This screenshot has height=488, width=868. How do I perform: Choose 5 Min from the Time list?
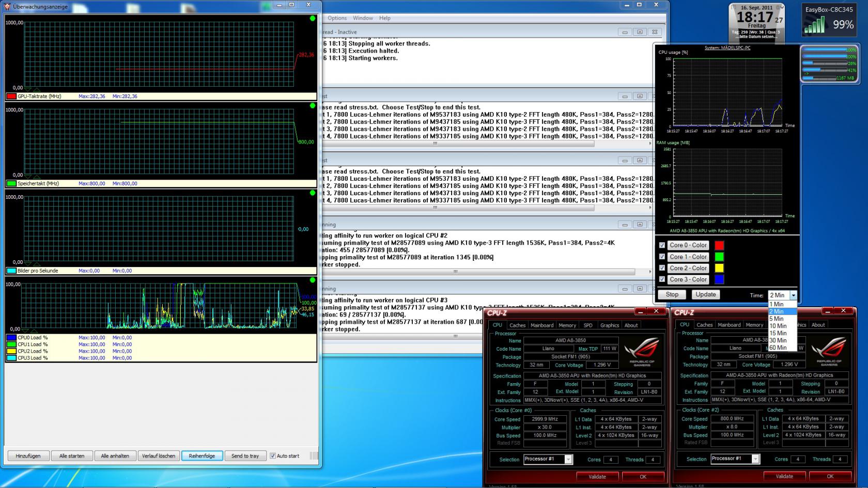(x=782, y=319)
